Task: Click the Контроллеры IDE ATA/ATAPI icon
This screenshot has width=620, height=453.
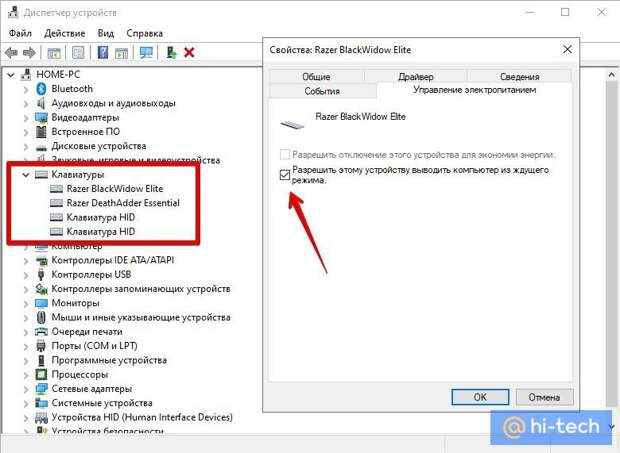Action: click(x=41, y=260)
